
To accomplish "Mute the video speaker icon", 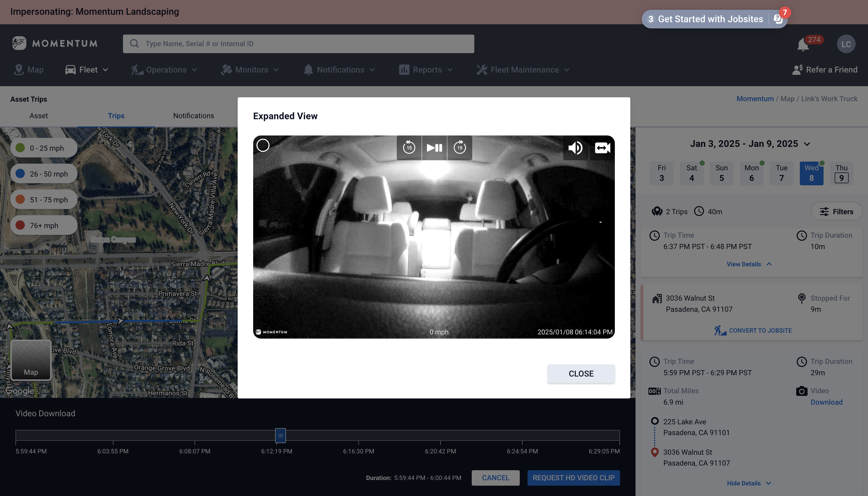I will [x=576, y=148].
